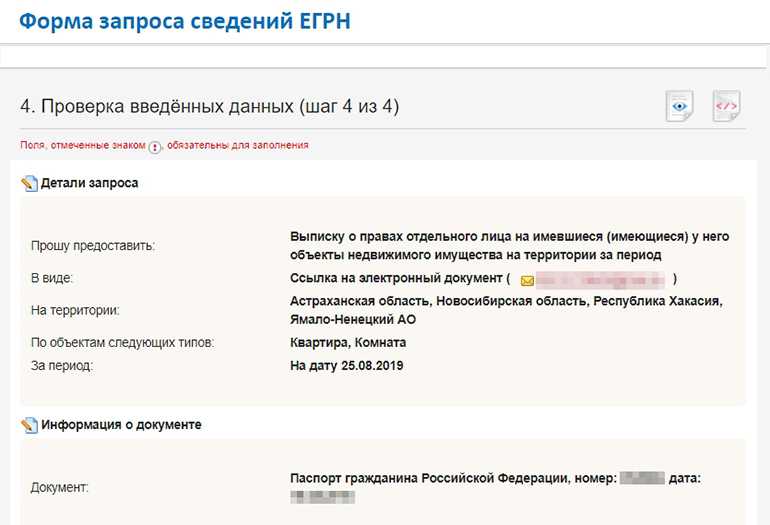Click the Квартира, Комната object types value
The width and height of the screenshot is (770, 525).
[x=348, y=343]
